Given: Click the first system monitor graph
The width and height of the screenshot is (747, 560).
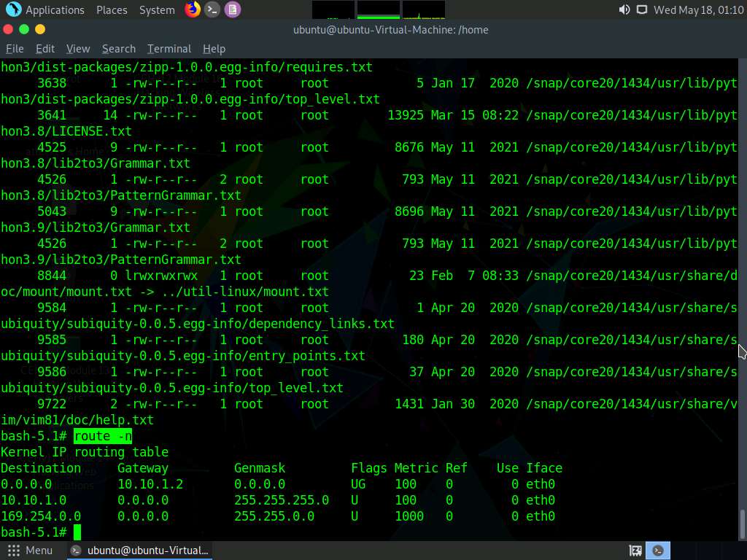Looking at the screenshot, I should 333,9.
